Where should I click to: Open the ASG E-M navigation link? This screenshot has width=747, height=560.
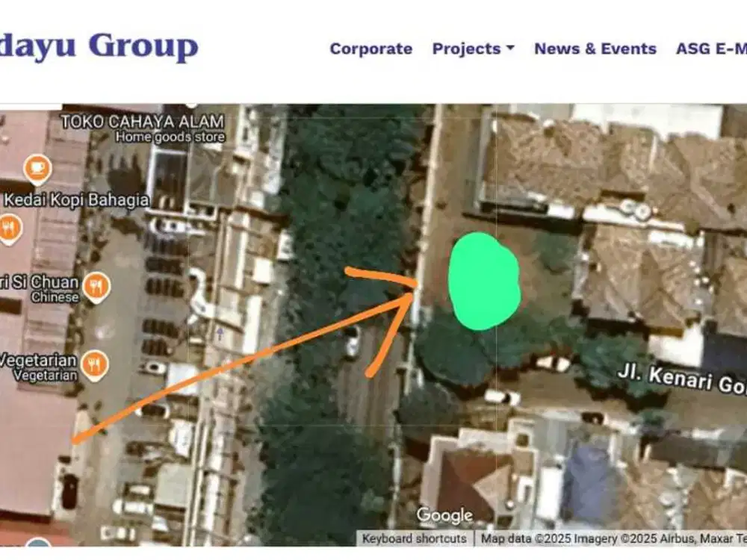(710, 49)
